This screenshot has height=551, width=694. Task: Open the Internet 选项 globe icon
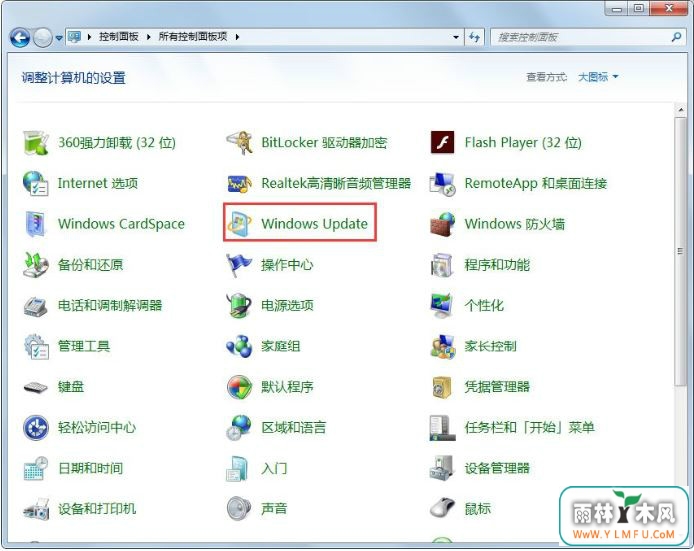36,184
